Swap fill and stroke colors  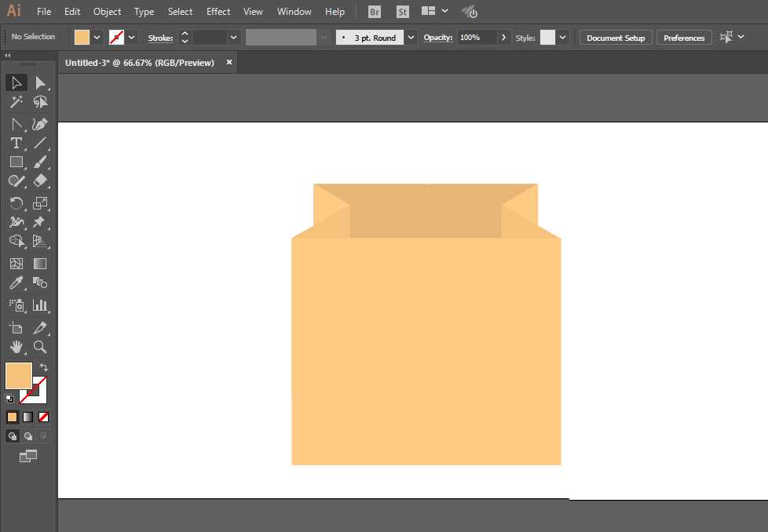44,366
